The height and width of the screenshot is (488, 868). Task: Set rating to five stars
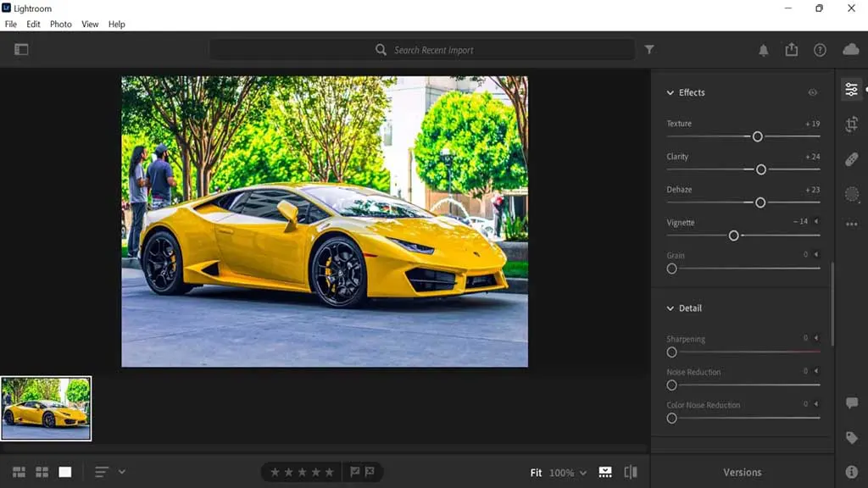pyautogui.click(x=330, y=472)
